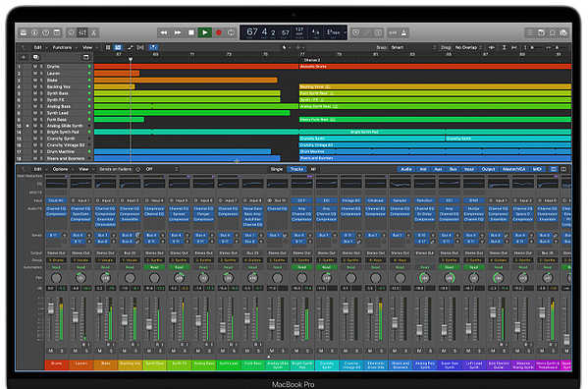Screen dimensions: 588x389
Task: Click the Rewind transport button
Action: pyautogui.click(x=164, y=32)
